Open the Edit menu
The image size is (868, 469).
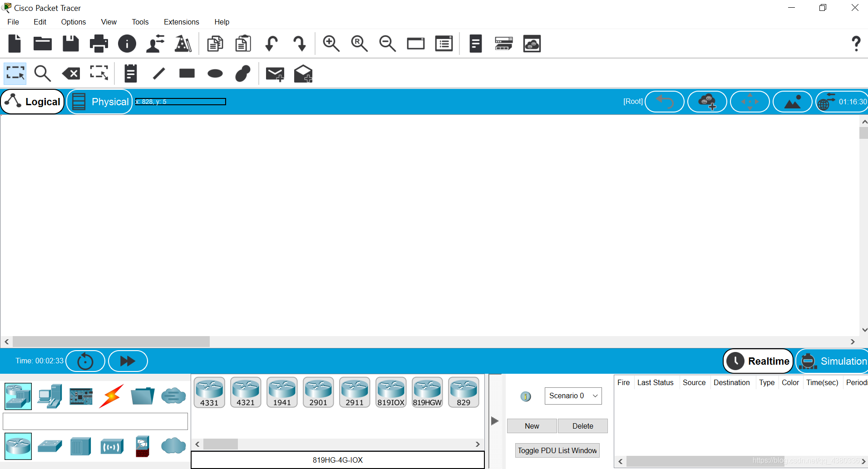click(x=40, y=22)
